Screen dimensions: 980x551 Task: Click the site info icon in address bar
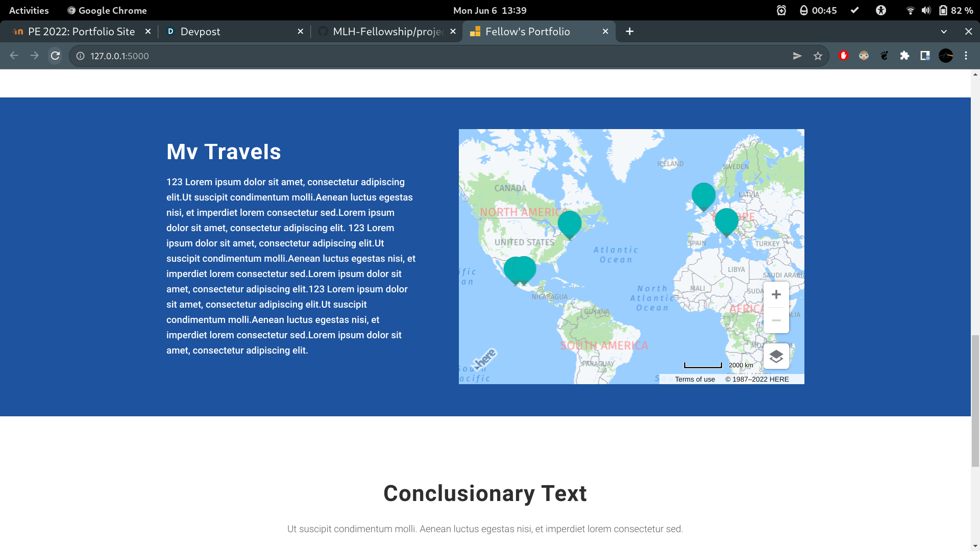tap(80, 56)
